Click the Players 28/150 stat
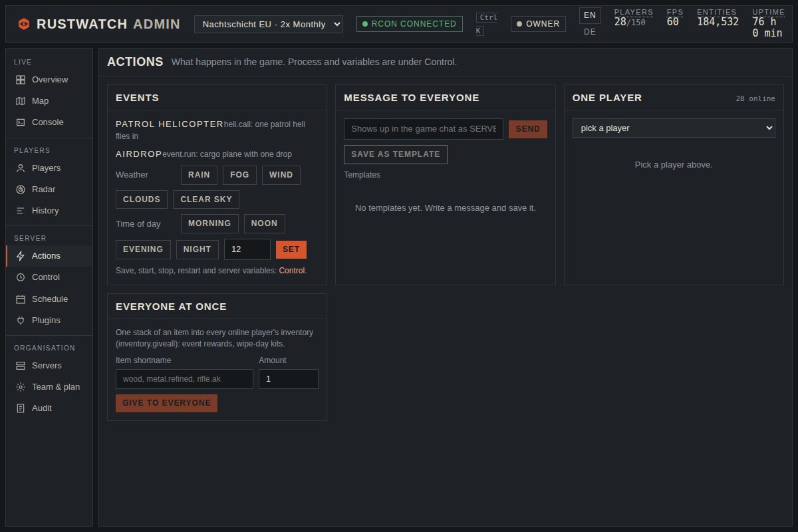Screen dimensions: 798x532 point(634,18)
